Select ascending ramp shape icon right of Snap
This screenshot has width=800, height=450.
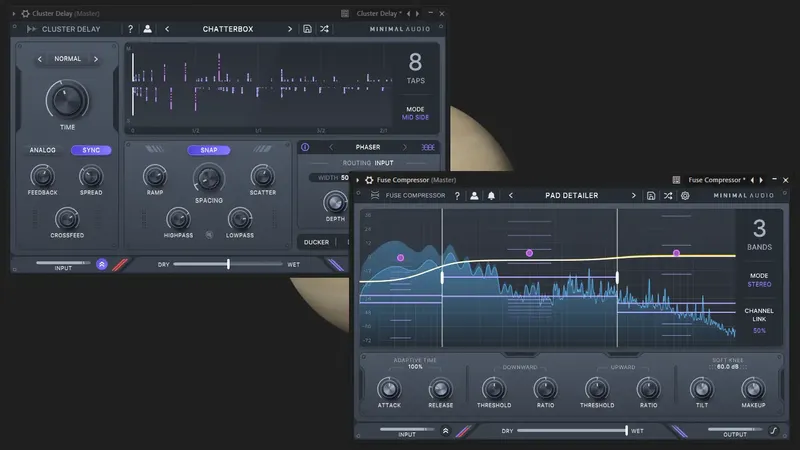tap(262, 149)
